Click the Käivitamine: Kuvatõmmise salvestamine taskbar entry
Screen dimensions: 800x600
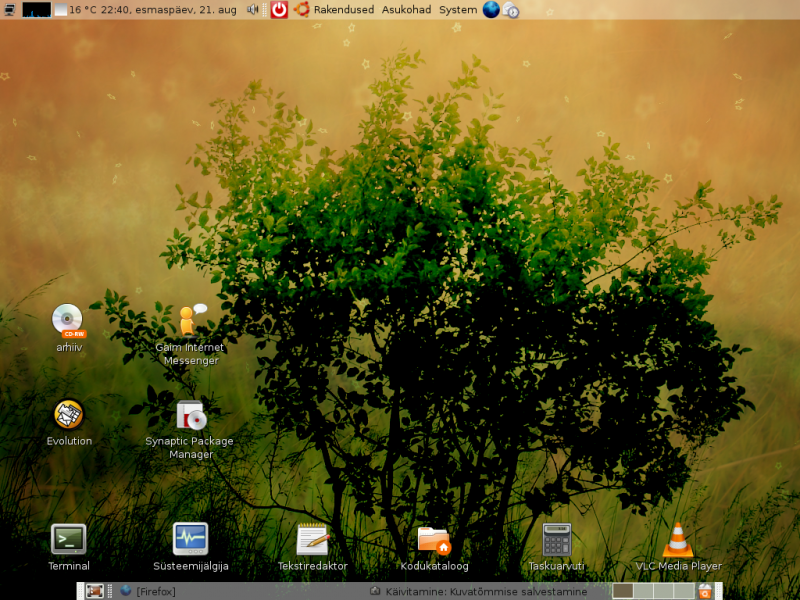pyautogui.click(x=478, y=591)
